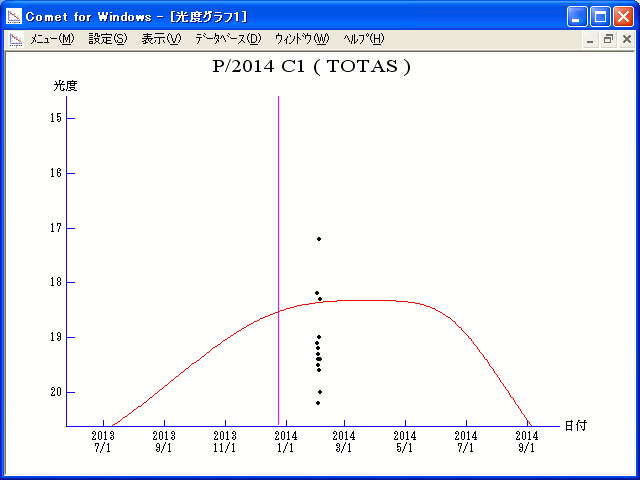Click the 2014 1/1 date label

click(x=286, y=442)
